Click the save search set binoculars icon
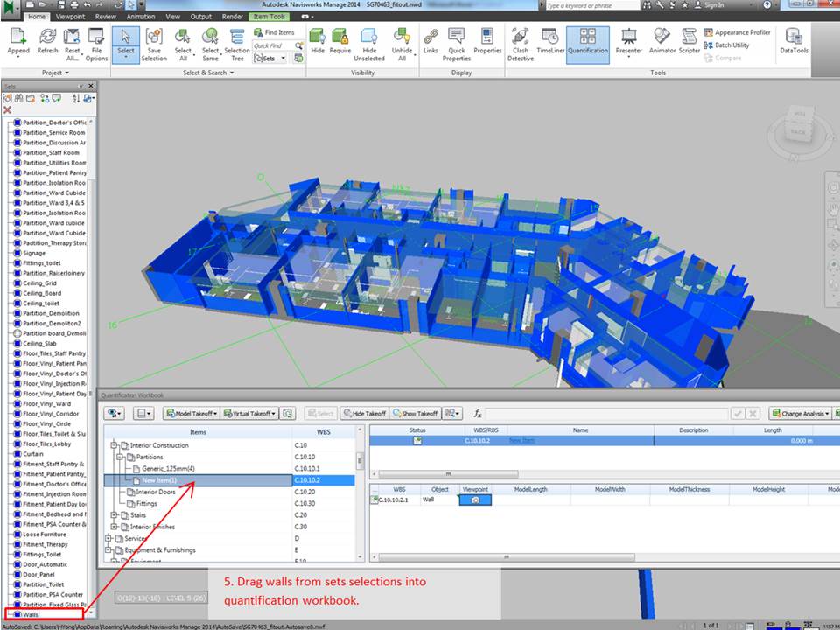Image resolution: width=840 pixels, height=630 pixels. point(18,98)
